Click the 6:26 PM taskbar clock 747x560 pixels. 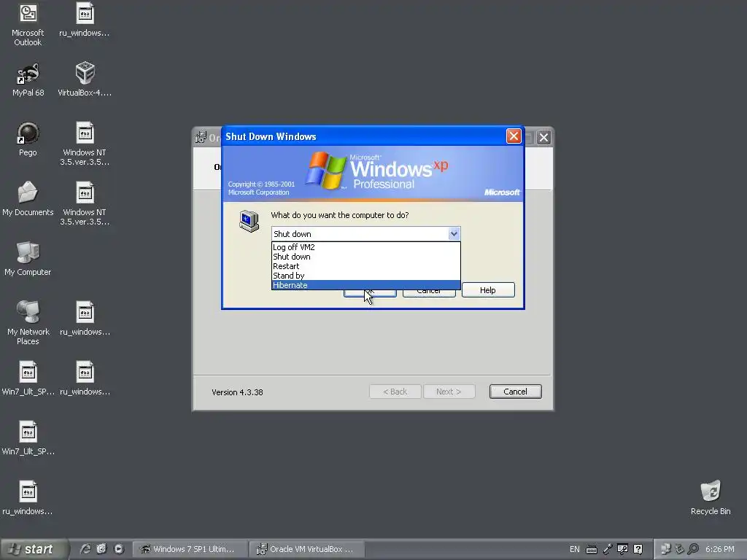719,549
